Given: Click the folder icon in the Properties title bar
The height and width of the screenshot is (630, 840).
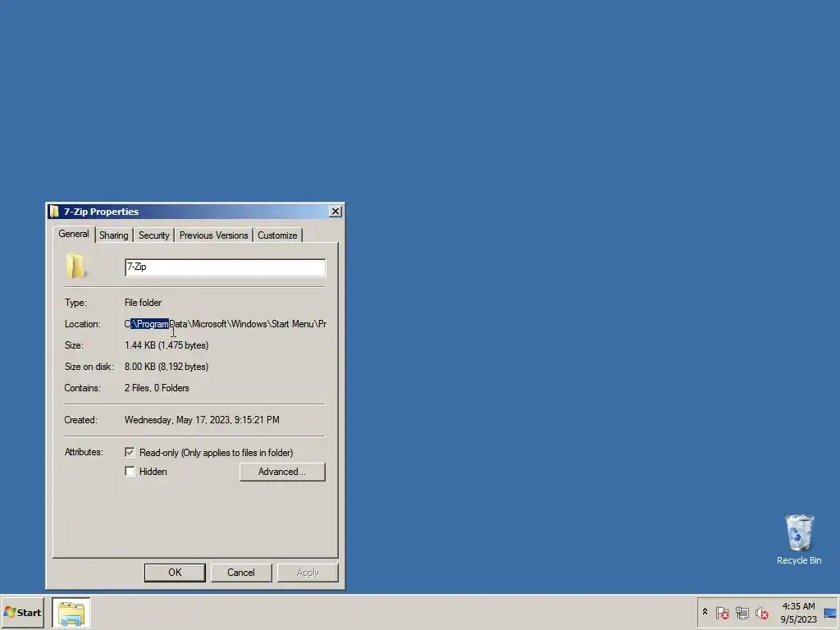Looking at the screenshot, I should point(54,212).
